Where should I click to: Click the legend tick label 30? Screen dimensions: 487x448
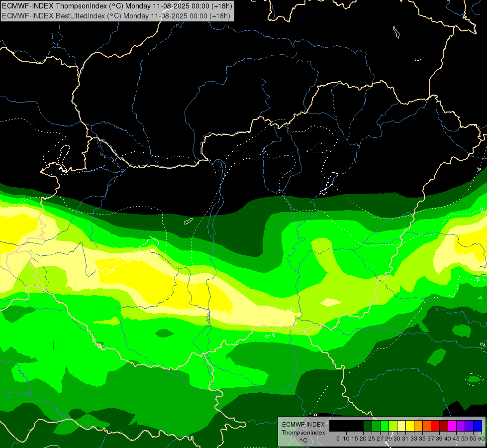tap(397, 439)
